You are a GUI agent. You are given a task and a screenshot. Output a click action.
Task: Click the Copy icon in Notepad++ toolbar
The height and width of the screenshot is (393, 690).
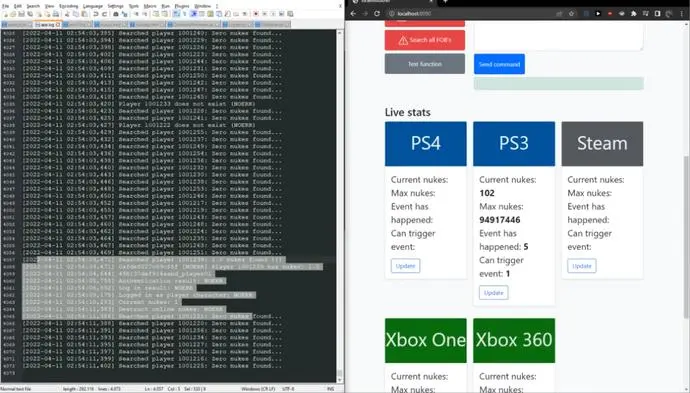pyautogui.click(x=76, y=14)
